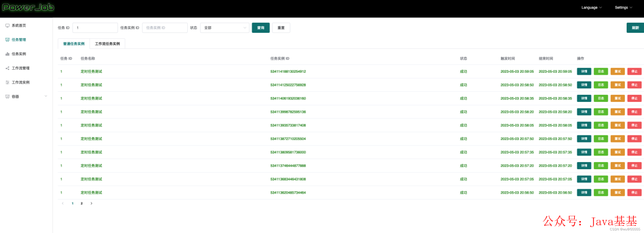This screenshot has width=644, height=233.
Task: Click the 任务实例 bar chart icon
Action: [x=7, y=54]
